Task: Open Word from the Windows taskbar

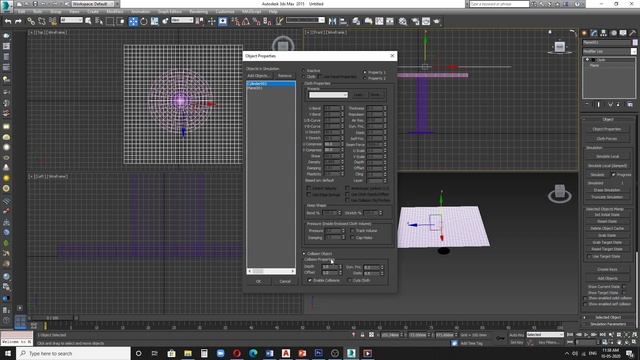Action: (269, 353)
